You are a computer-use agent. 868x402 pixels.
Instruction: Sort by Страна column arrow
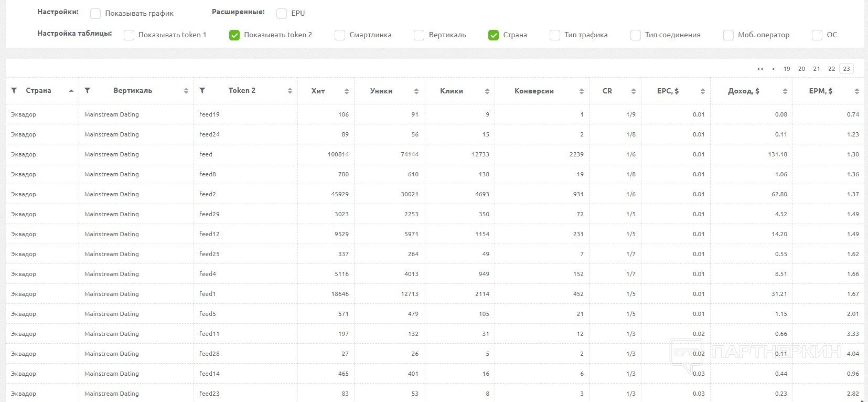point(71,91)
